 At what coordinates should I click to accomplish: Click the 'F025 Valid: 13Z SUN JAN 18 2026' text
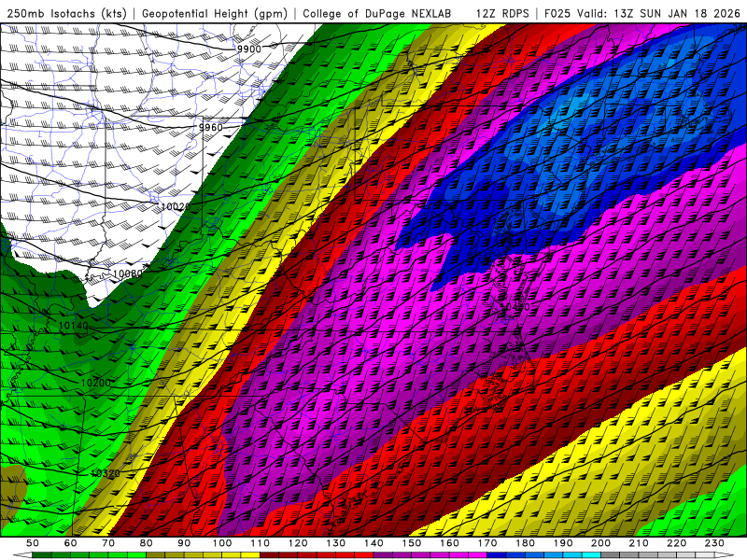(x=642, y=13)
